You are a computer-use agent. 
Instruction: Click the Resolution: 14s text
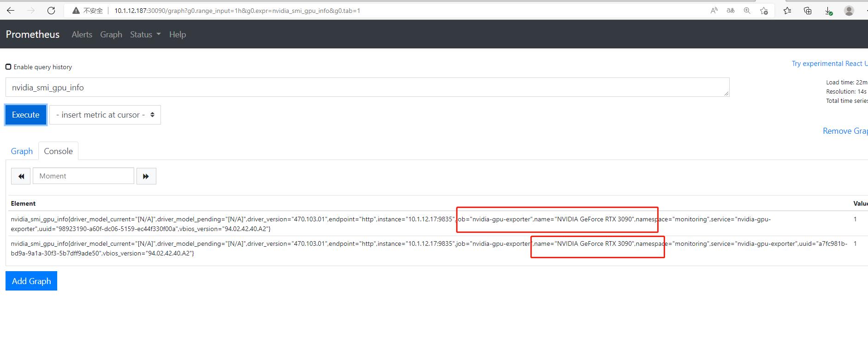pos(846,92)
